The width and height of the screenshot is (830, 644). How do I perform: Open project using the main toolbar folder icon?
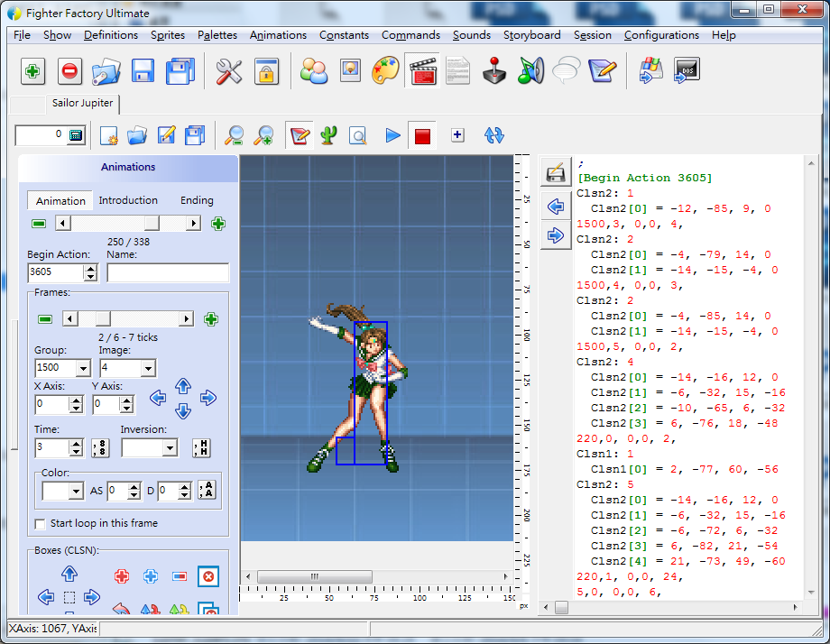pyautogui.click(x=106, y=71)
